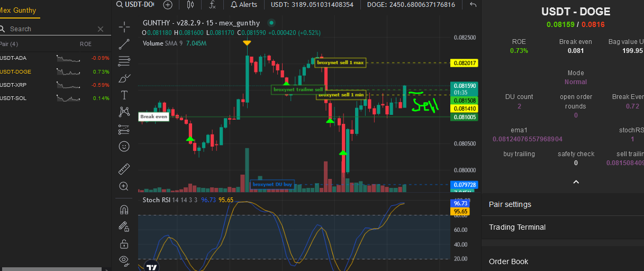Screen dimensions: 644x271
Task: Select the USDT-DOGE pair row
Action: (x=55, y=71)
